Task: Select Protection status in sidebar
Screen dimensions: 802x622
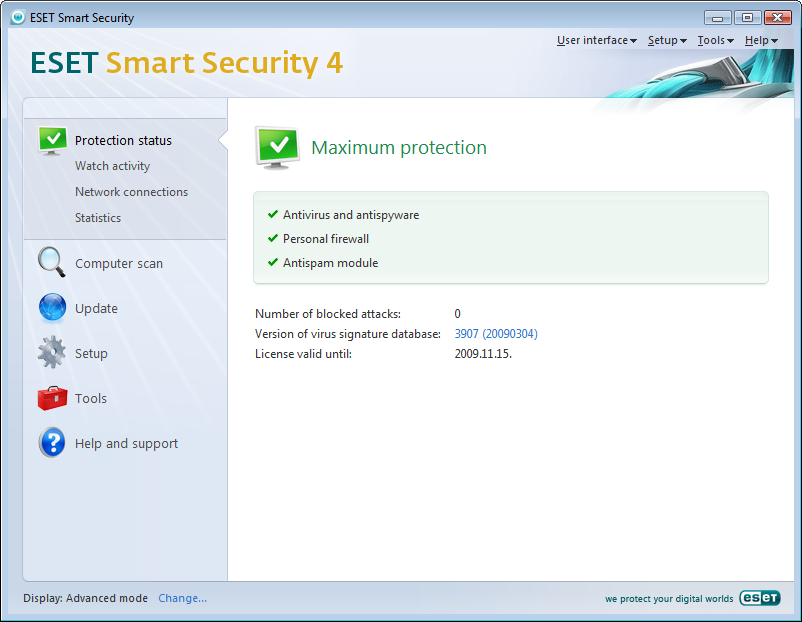Action: point(123,141)
